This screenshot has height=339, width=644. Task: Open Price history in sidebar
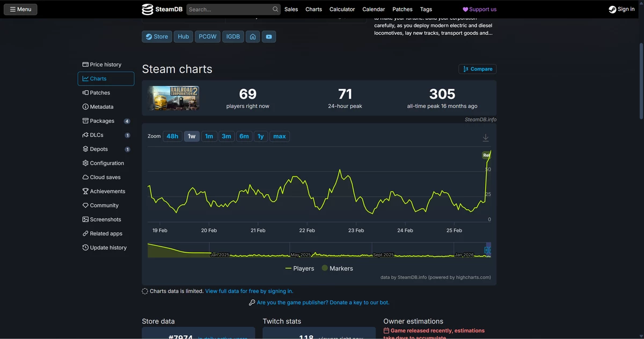point(105,64)
